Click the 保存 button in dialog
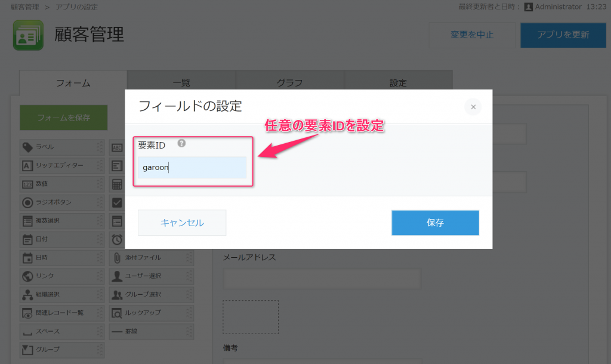This screenshot has height=364, width=611. [x=435, y=223]
